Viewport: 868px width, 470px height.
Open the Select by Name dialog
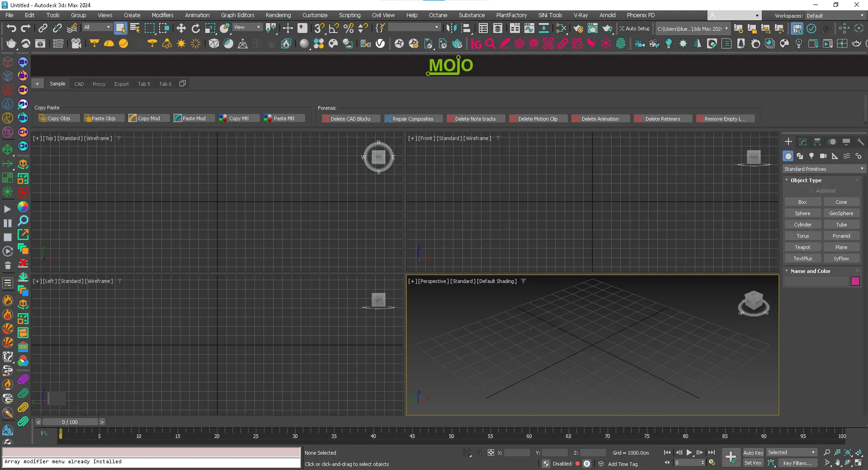(135, 28)
